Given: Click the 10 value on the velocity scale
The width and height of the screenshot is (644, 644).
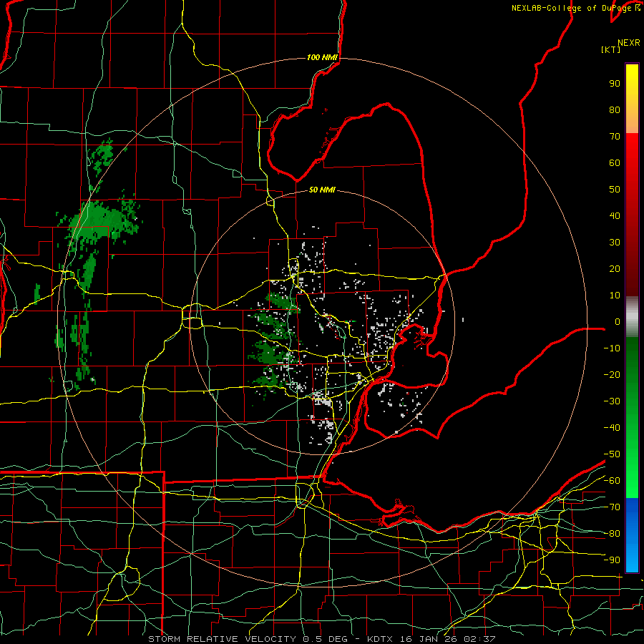Looking at the screenshot, I should pos(615,296).
